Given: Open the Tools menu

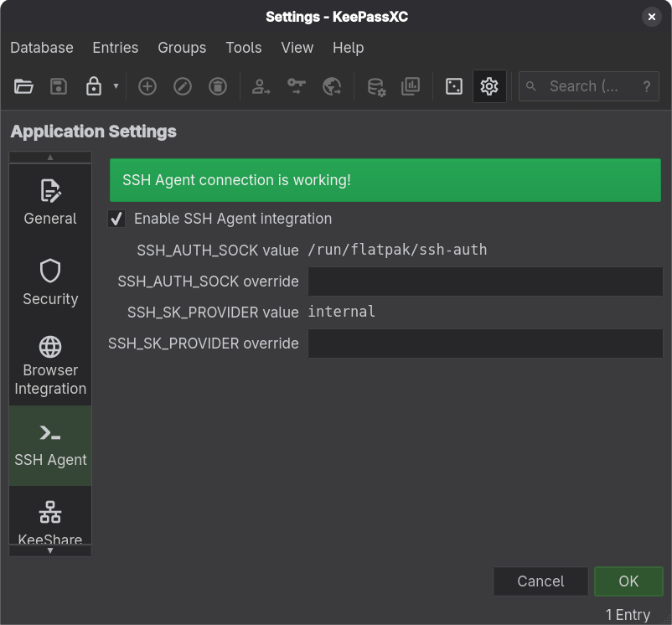Looking at the screenshot, I should click(243, 48).
